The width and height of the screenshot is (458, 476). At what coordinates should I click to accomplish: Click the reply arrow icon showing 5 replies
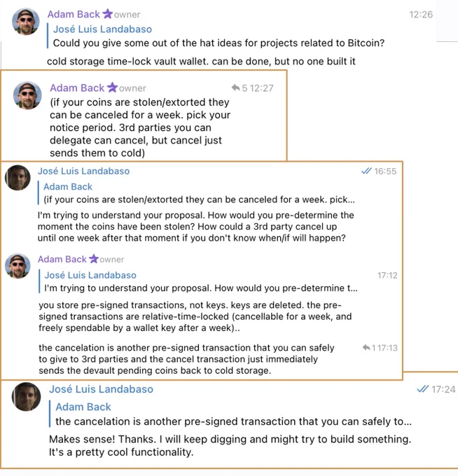(236, 87)
